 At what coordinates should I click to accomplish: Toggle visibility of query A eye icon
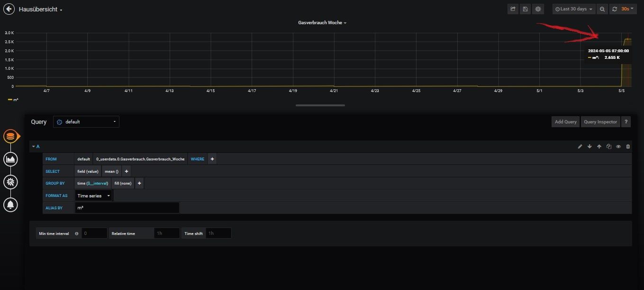pos(618,147)
